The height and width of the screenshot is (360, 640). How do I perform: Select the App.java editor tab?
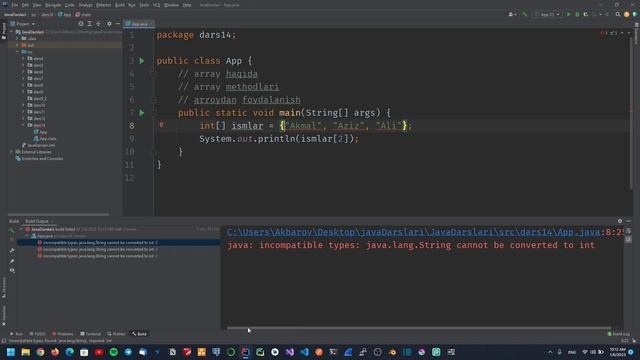138,24
